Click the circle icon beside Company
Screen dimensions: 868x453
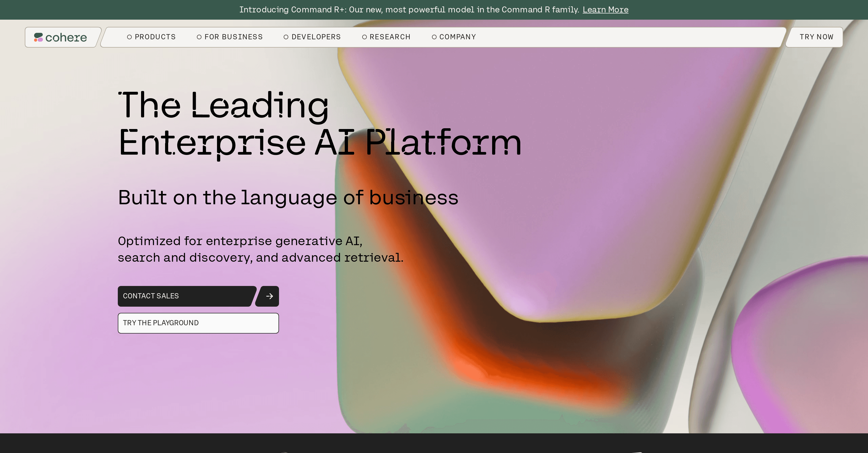pos(434,37)
